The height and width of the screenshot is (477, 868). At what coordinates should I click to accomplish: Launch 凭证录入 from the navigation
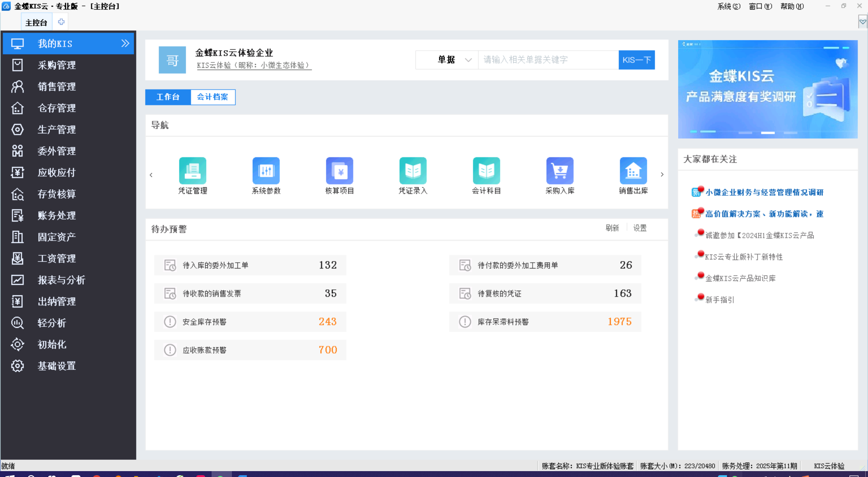pyautogui.click(x=413, y=171)
